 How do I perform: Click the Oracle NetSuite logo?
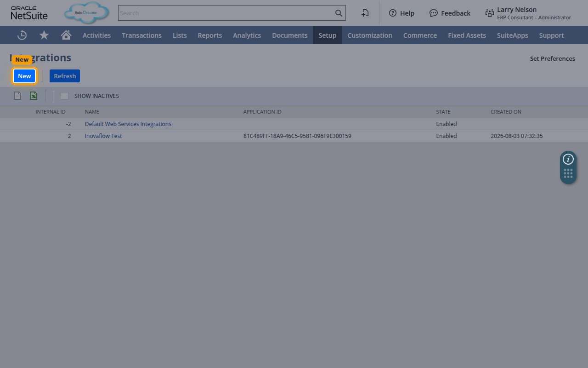29,13
